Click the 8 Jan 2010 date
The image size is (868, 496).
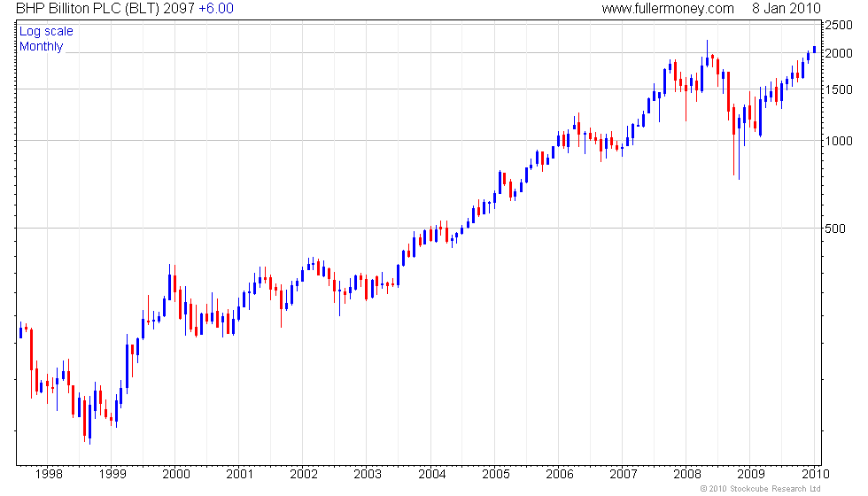tap(787, 8)
